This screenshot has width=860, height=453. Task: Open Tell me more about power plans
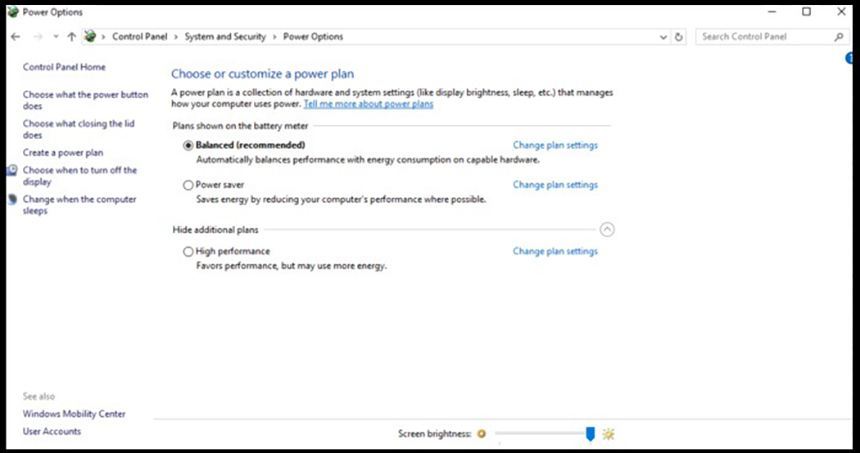[x=368, y=104]
